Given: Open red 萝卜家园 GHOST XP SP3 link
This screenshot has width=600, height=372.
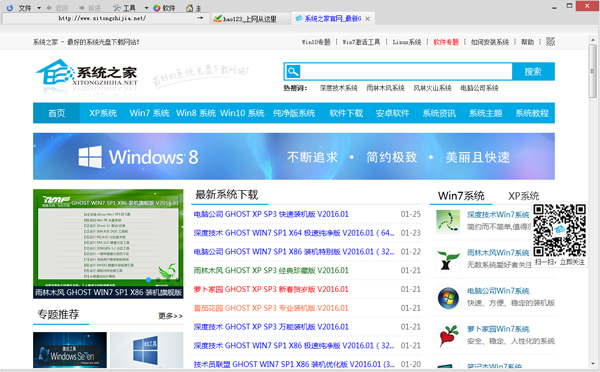Looking at the screenshot, I should point(271,289).
